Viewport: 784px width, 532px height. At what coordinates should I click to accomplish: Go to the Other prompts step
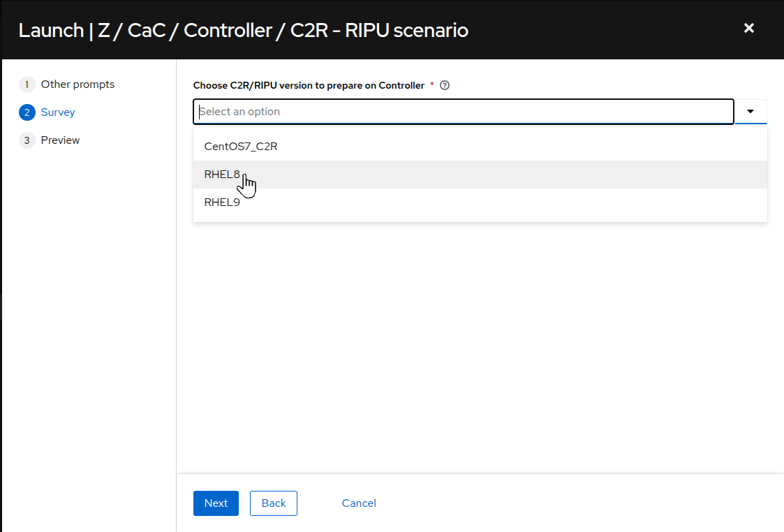(x=67, y=84)
